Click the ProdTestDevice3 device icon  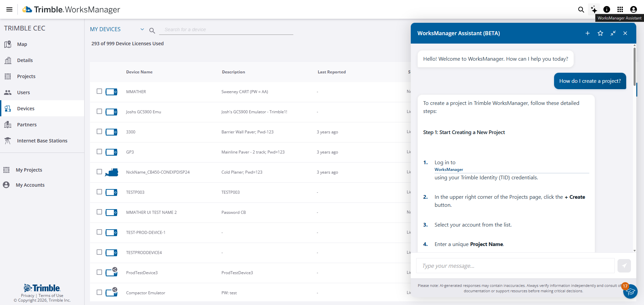pos(111,272)
